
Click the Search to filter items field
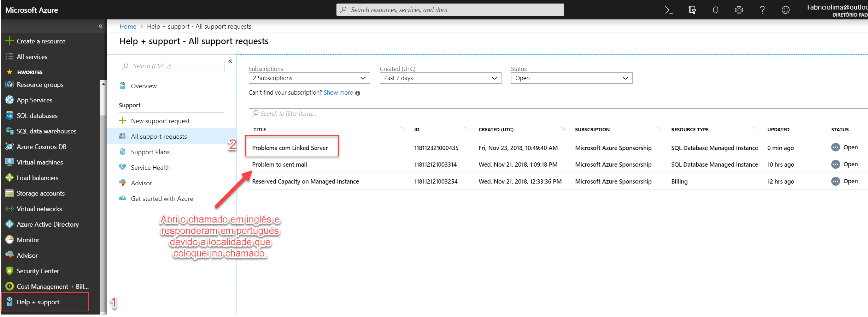tap(530, 114)
